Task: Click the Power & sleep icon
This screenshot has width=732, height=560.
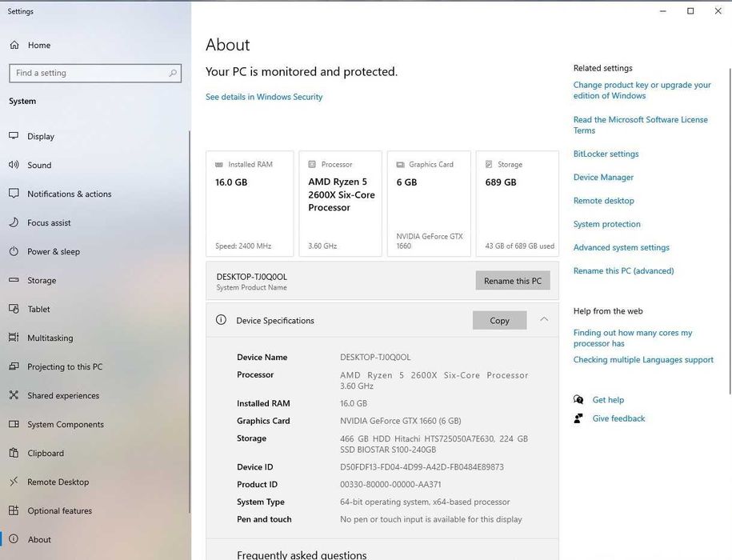Action: point(14,251)
